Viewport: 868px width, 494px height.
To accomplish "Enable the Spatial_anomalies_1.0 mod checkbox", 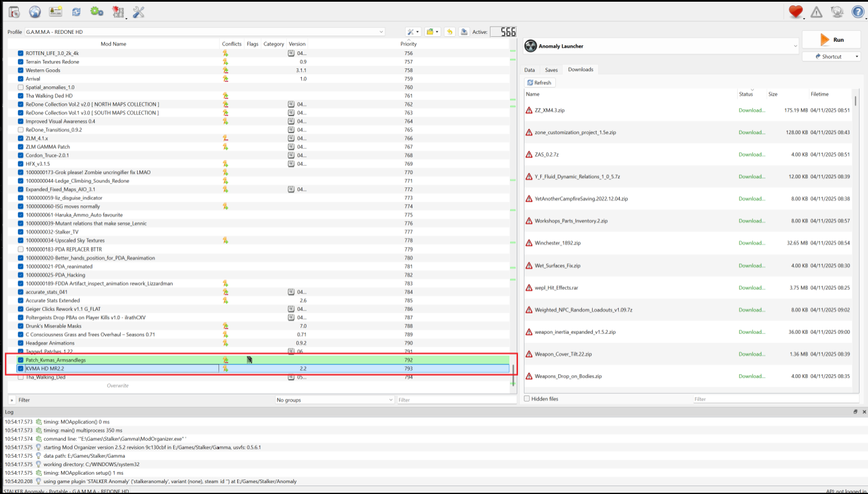I will click(x=21, y=87).
